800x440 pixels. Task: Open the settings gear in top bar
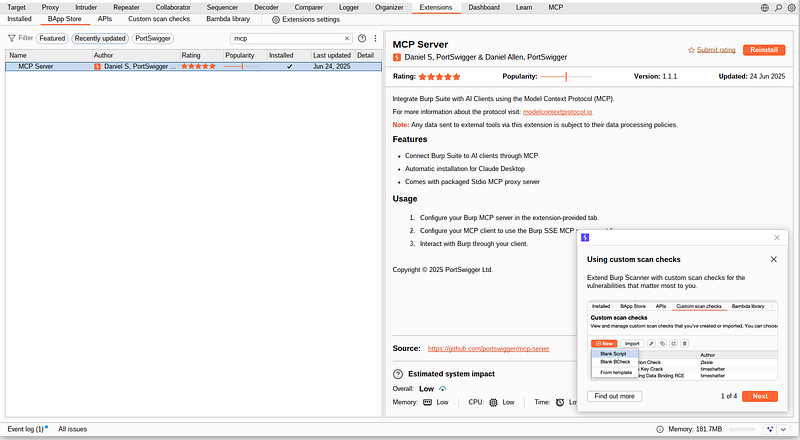pos(792,8)
